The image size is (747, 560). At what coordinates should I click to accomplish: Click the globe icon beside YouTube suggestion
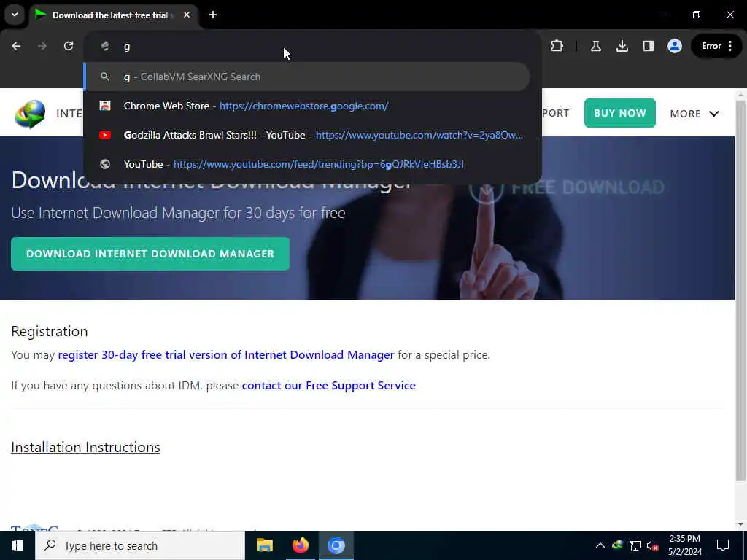(x=105, y=164)
